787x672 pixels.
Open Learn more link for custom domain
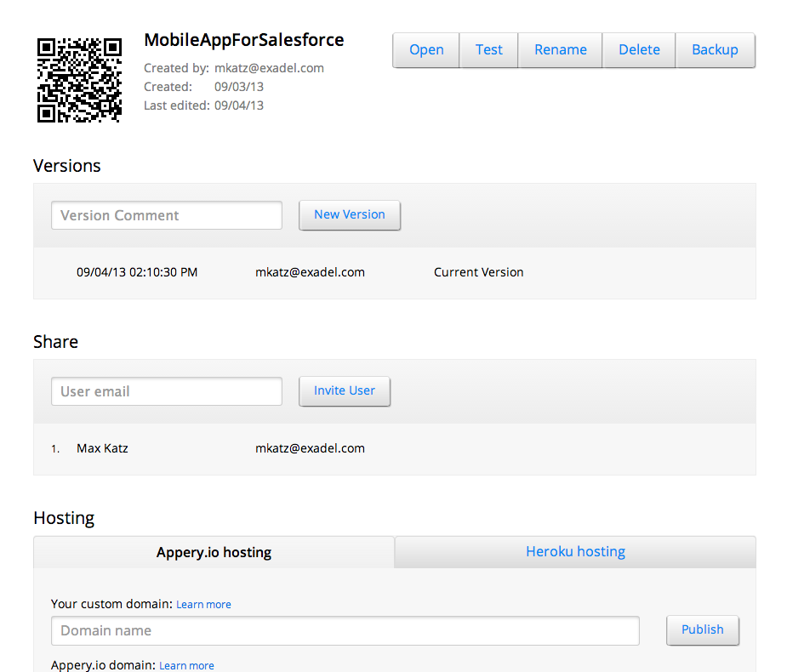203,604
